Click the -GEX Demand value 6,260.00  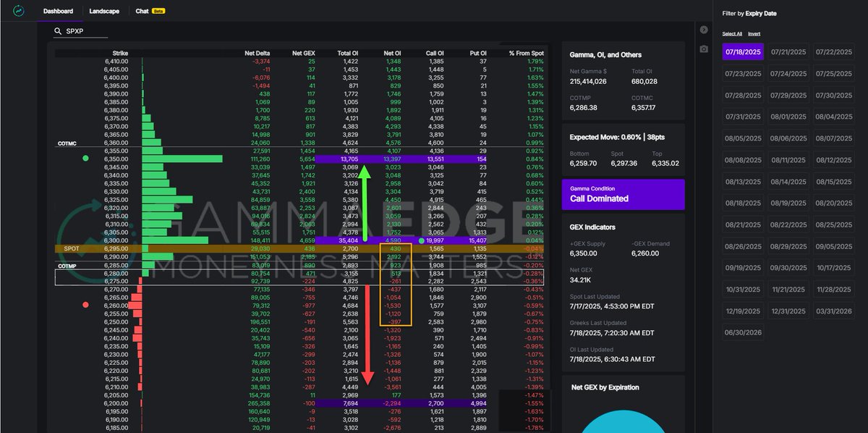click(644, 253)
